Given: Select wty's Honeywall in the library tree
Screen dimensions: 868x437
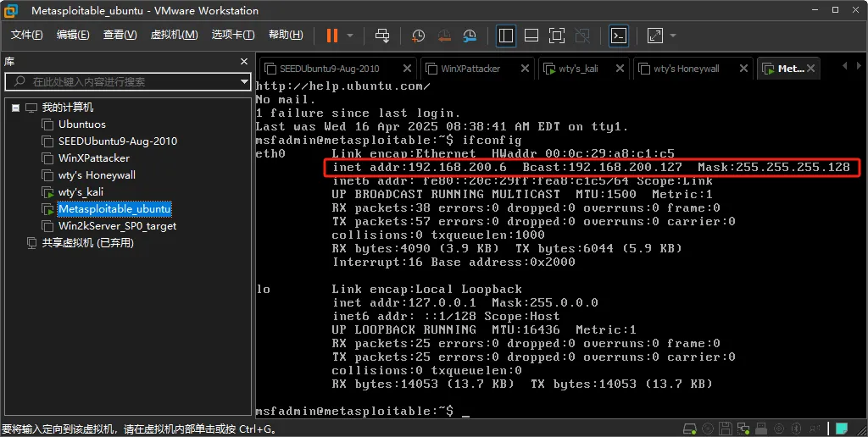Looking at the screenshot, I should point(97,175).
